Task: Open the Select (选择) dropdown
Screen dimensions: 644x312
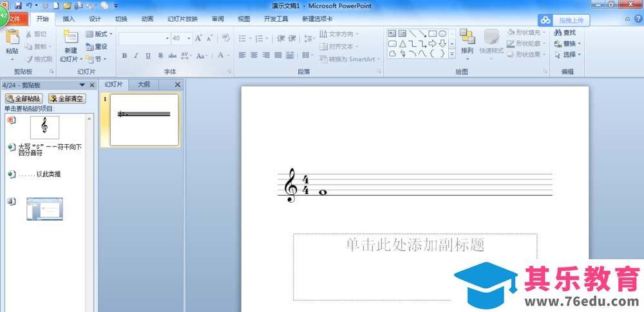Action: (567, 55)
